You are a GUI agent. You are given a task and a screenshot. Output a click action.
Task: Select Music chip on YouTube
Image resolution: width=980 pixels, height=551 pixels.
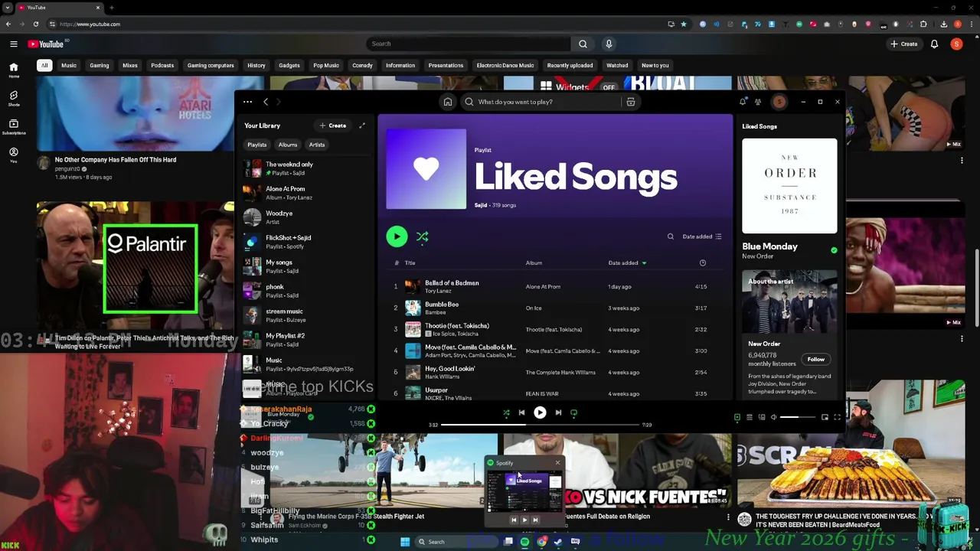pos(69,65)
